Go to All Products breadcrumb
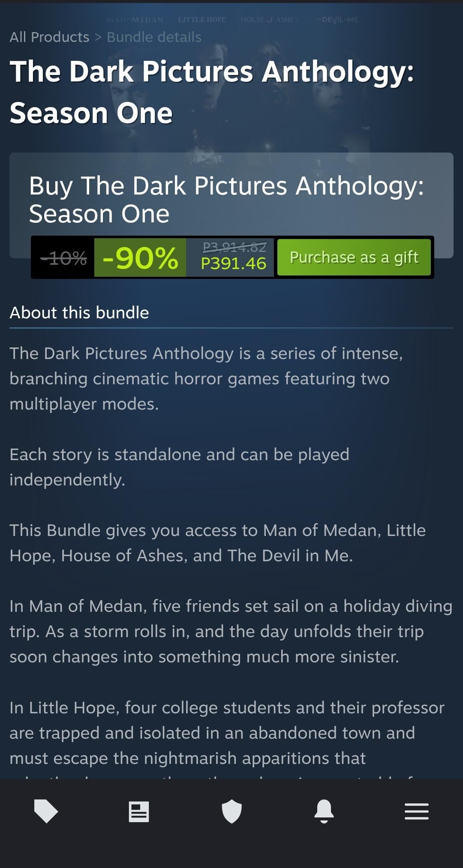The image size is (463, 868). [x=49, y=37]
